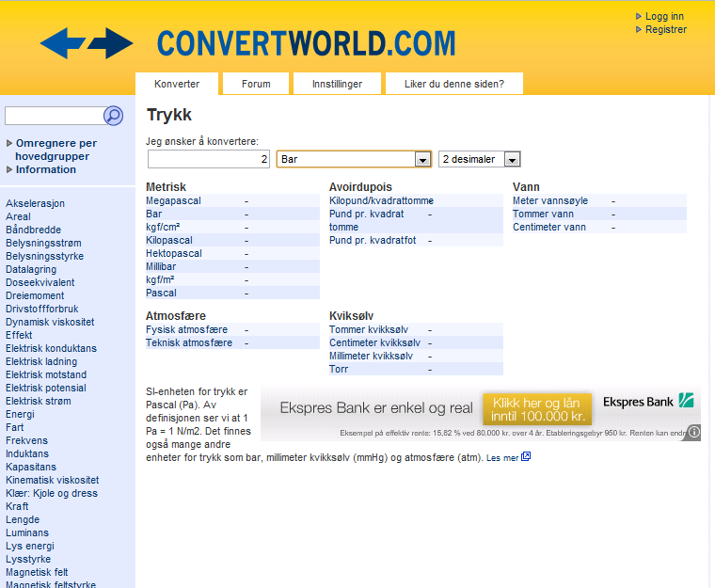Open Doseekvivalent converter
715x588 pixels.
click(40, 283)
